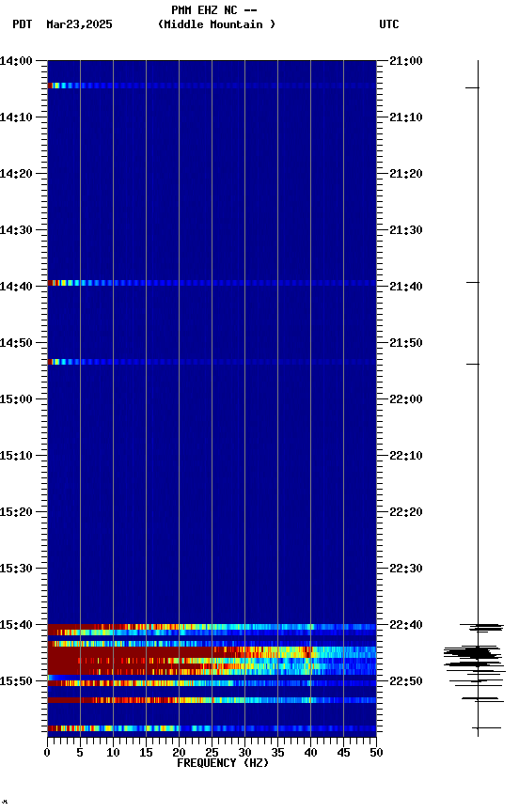Screen dimensions: 519x812
Task: Click the '15:30' PDT time label
Action: tap(16, 569)
